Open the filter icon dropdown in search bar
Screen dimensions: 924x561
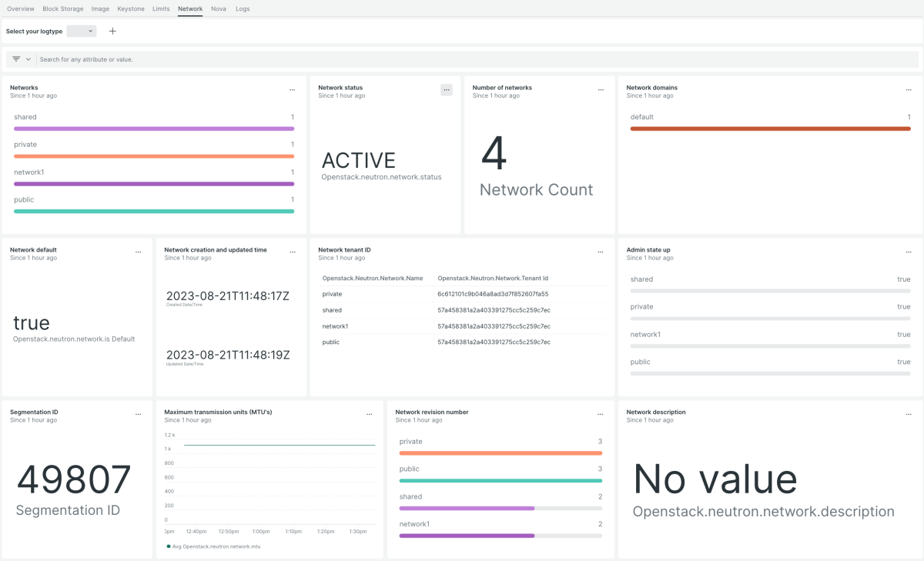(x=16, y=59)
